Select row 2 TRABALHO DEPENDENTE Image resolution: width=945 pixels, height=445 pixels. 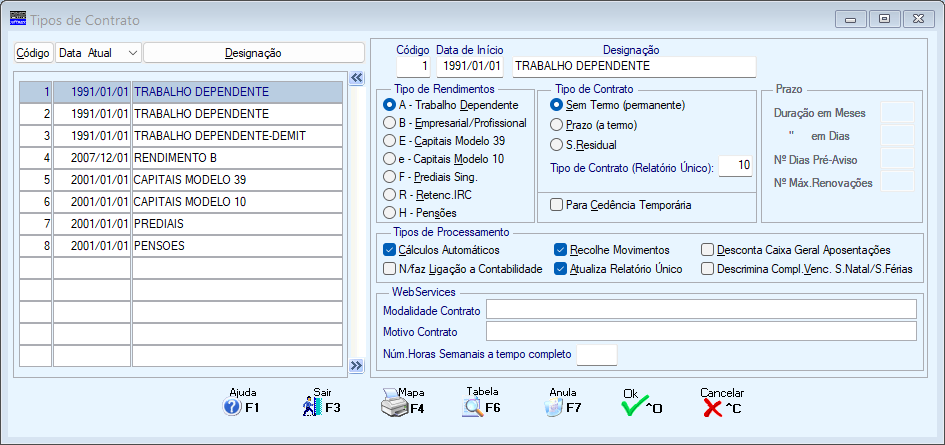181,114
